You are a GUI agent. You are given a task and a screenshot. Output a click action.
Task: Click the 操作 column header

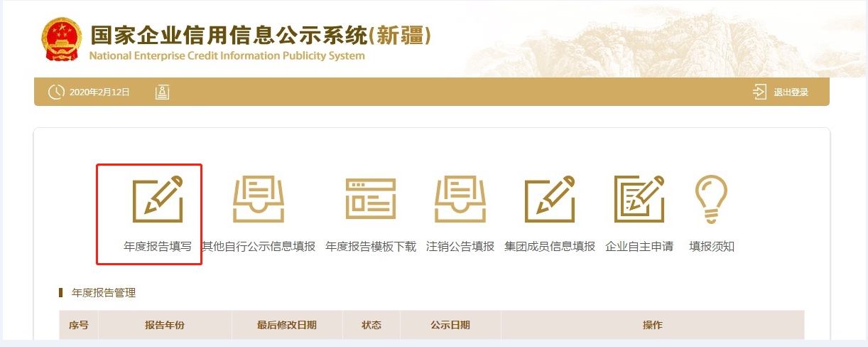(x=653, y=325)
